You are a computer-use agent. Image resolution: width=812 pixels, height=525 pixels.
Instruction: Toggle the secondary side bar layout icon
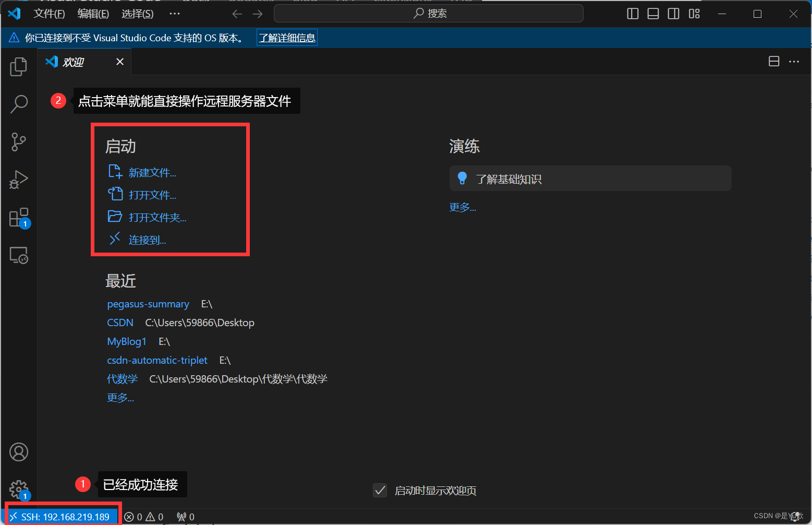point(674,14)
